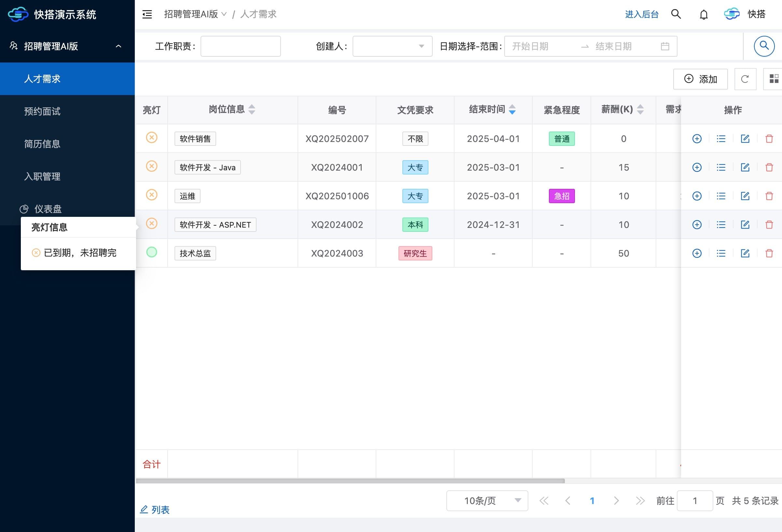
Task: Delete the 软件开发 - ASP.NET record
Action: (x=769, y=224)
